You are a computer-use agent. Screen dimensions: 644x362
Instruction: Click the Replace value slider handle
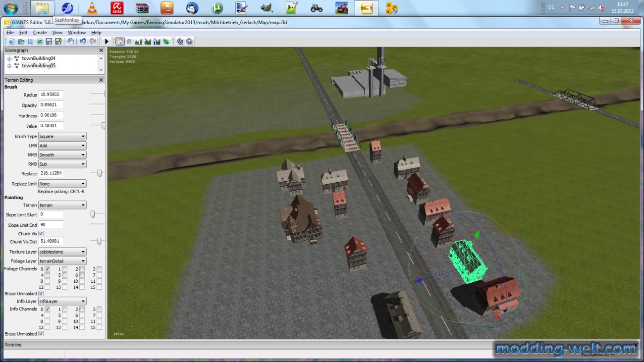(x=100, y=173)
